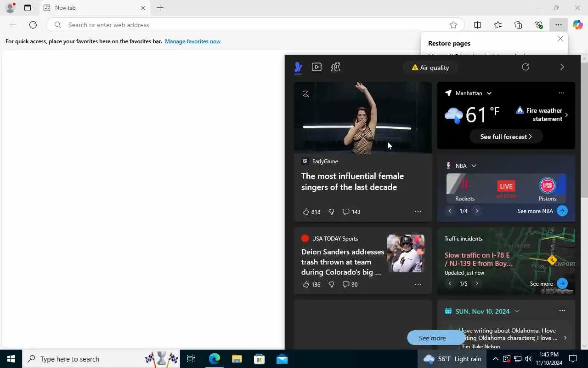This screenshot has width=588, height=368.
Task: Open the Browser essentials heart icon
Action: coord(538,25)
